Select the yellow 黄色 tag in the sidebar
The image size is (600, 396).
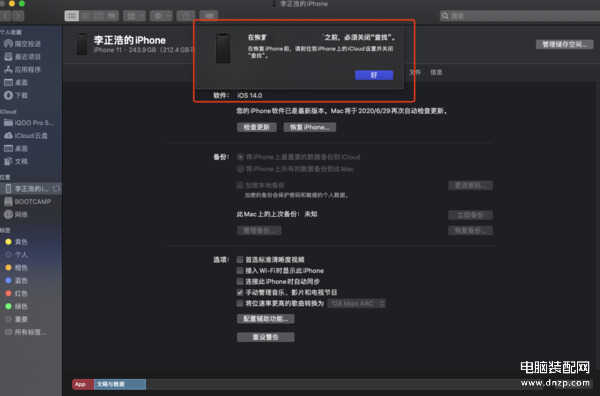tap(16, 242)
